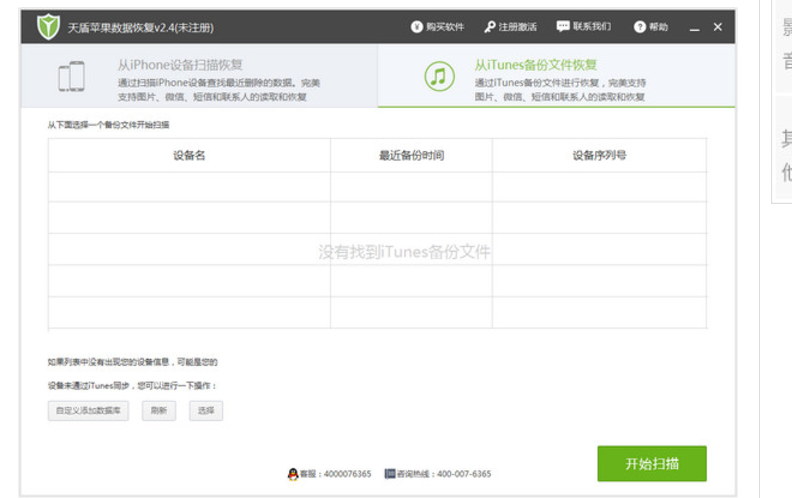The width and height of the screenshot is (792, 498).
Task: Click the 最近备份时间 column header
Action: [412, 155]
